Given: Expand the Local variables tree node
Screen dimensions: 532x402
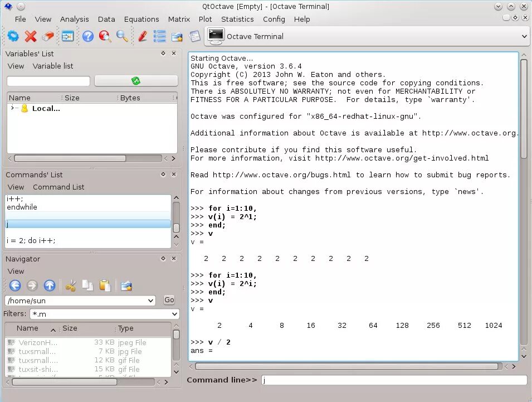Looking at the screenshot, I should (x=13, y=108).
